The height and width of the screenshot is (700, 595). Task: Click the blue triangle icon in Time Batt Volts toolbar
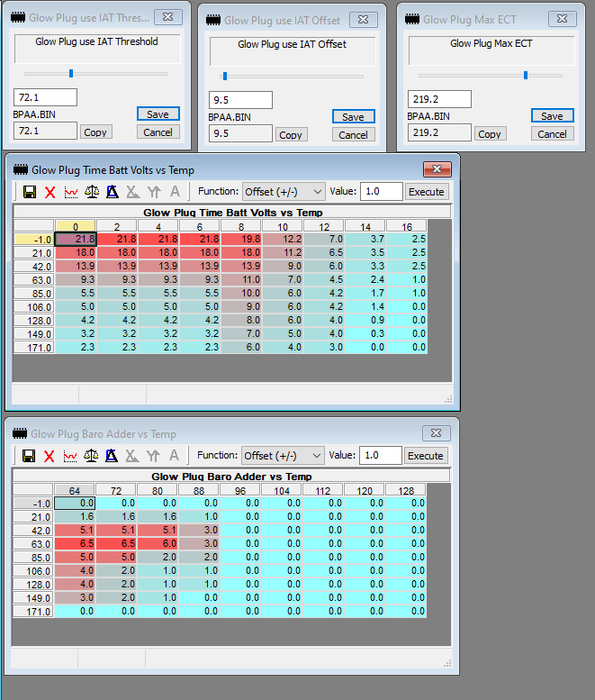click(x=113, y=192)
